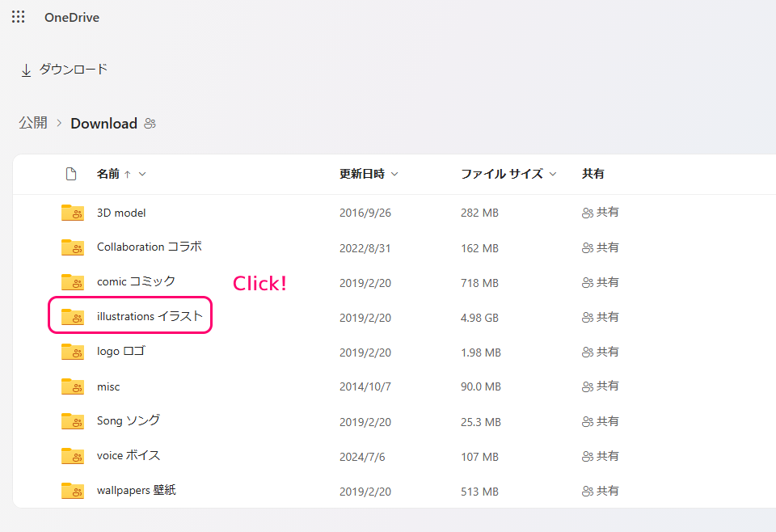
Task: Open the Song ソング folder name
Action: pos(129,420)
